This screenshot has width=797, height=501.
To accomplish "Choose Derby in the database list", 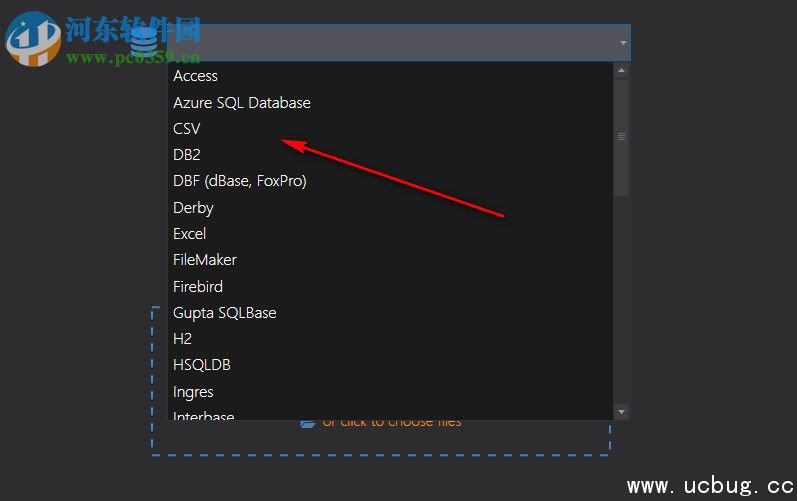I will [x=193, y=208].
